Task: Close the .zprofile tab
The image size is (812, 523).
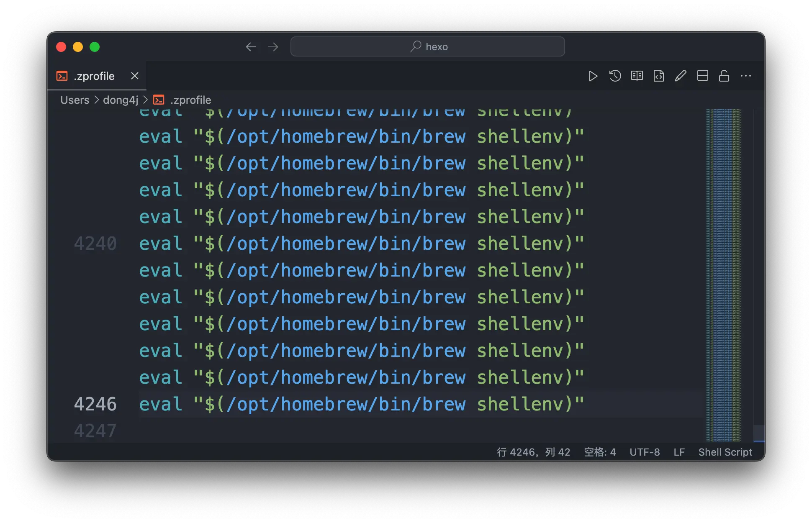Action: coord(135,76)
